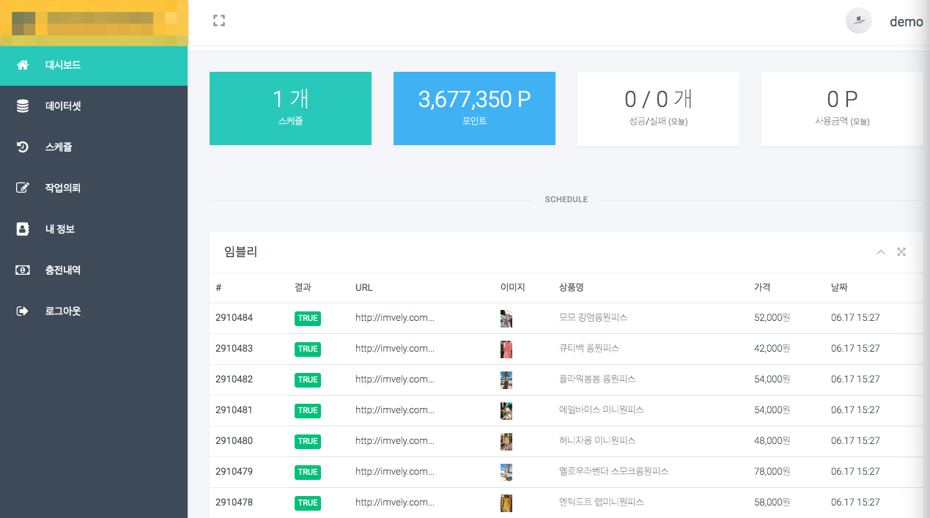Click the # column header
This screenshot has height=518, width=930.
(x=219, y=288)
